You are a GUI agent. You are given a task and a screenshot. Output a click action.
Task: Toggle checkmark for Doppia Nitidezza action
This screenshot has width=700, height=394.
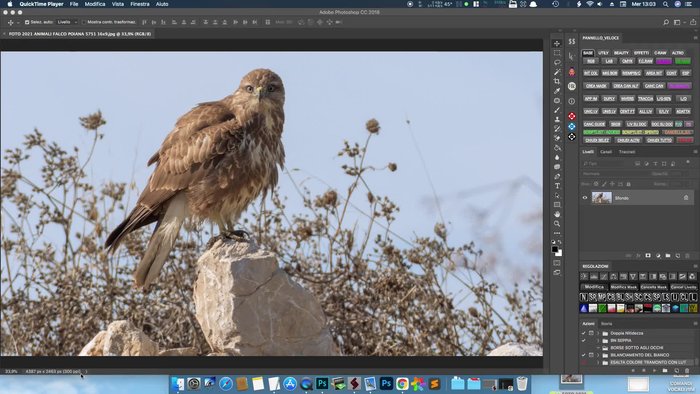pyautogui.click(x=583, y=333)
